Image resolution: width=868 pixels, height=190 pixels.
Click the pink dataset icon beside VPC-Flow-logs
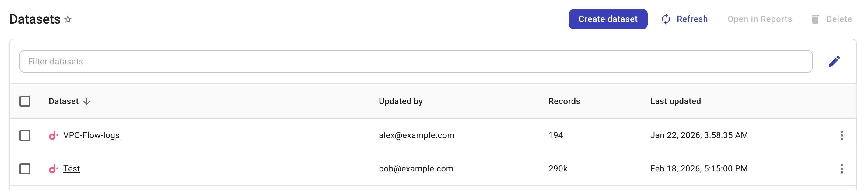54,135
